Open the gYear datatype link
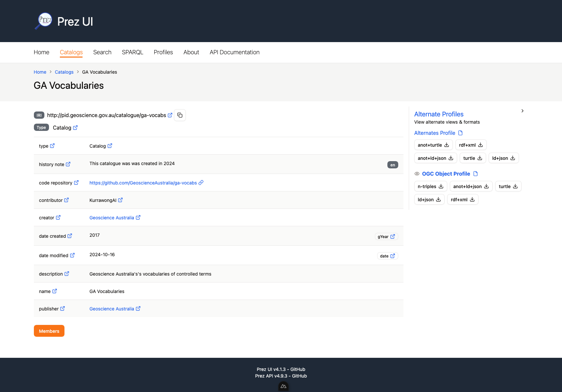The width and height of the screenshot is (562, 392). [386, 236]
